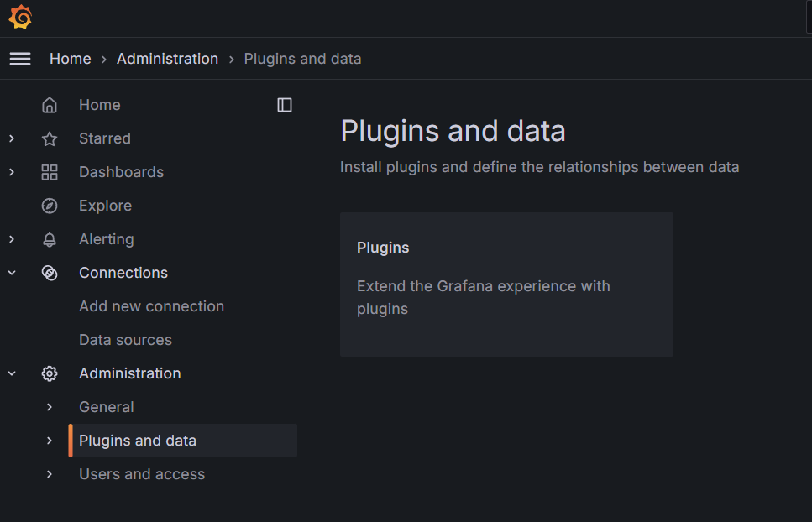The width and height of the screenshot is (812, 522).
Task: Click the Explore compass icon
Action: tap(50, 206)
